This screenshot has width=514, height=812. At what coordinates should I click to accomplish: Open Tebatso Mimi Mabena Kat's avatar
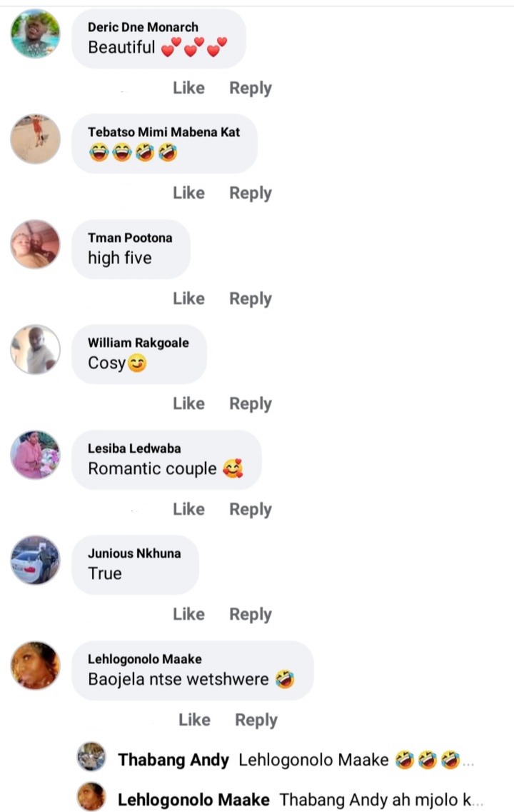point(35,139)
